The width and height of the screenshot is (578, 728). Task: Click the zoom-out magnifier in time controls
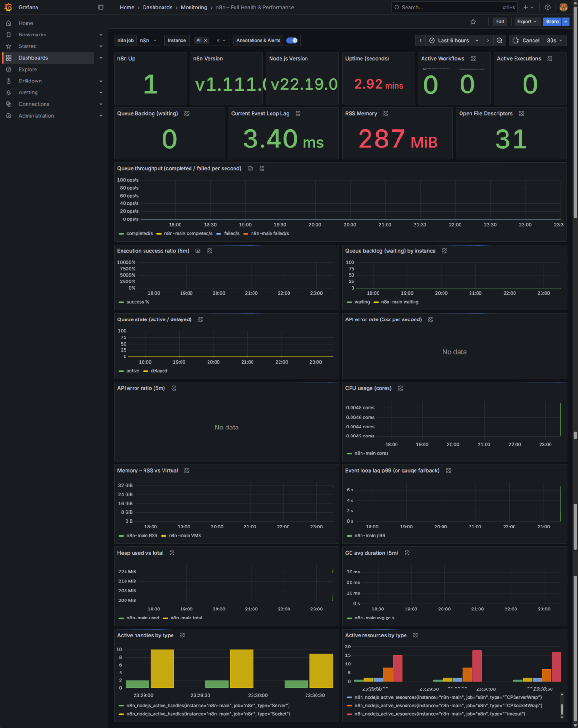click(x=499, y=40)
